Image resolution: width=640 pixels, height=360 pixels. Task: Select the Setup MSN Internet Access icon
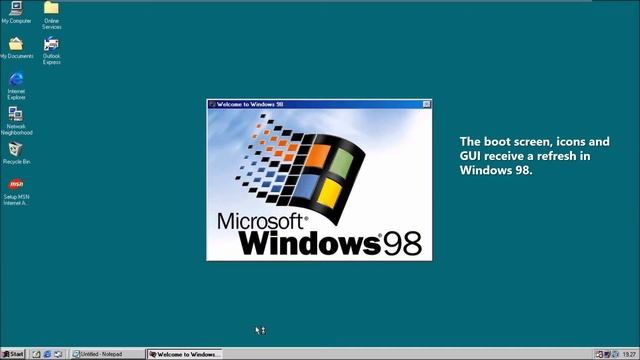(16, 191)
